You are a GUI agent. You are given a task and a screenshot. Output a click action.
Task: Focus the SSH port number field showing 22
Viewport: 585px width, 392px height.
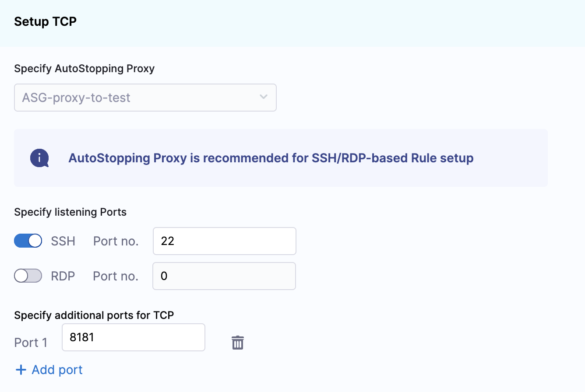(225, 241)
